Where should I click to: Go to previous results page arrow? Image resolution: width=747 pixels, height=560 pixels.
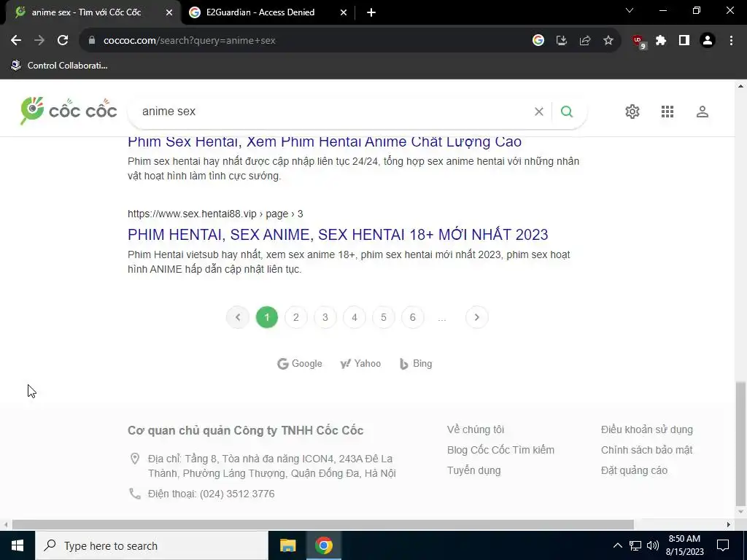tap(238, 317)
